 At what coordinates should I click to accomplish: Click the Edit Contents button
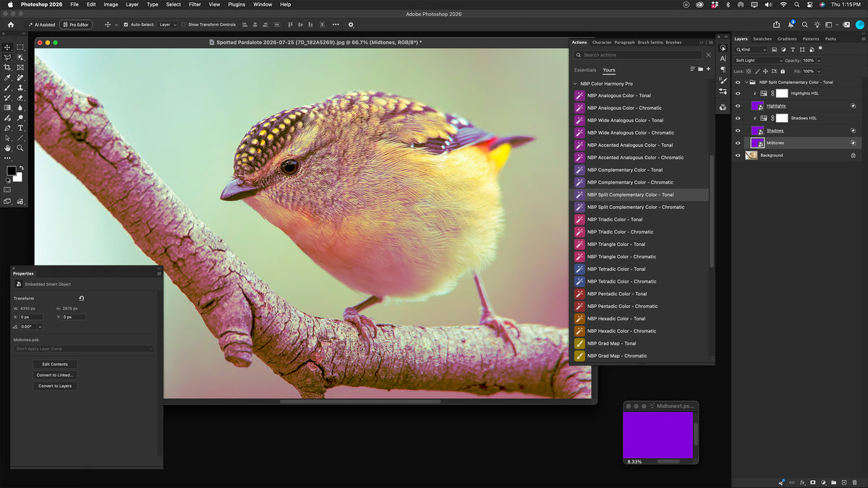(x=55, y=364)
